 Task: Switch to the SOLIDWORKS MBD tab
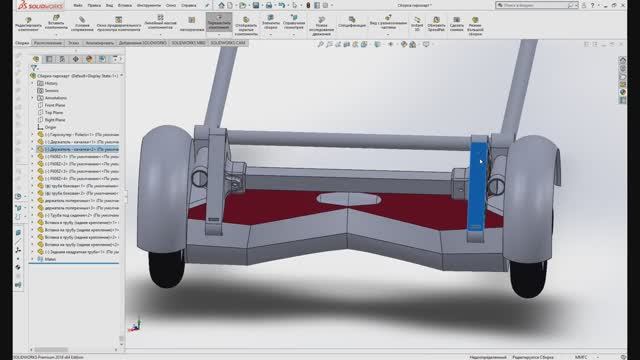click(188, 43)
